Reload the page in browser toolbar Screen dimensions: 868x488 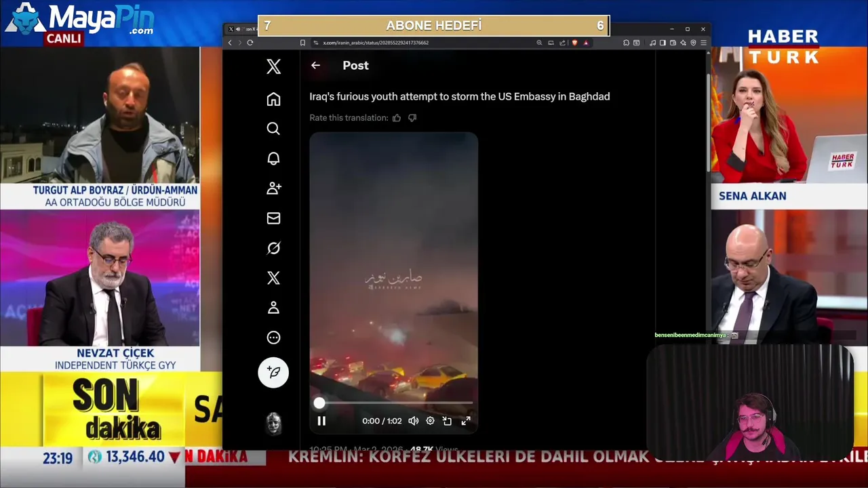pos(250,43)
